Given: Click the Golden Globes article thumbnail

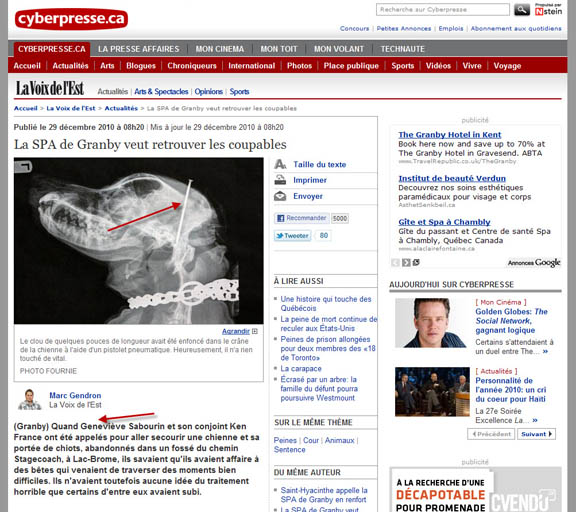Looking at the screenshot, I should coord(431,323).
